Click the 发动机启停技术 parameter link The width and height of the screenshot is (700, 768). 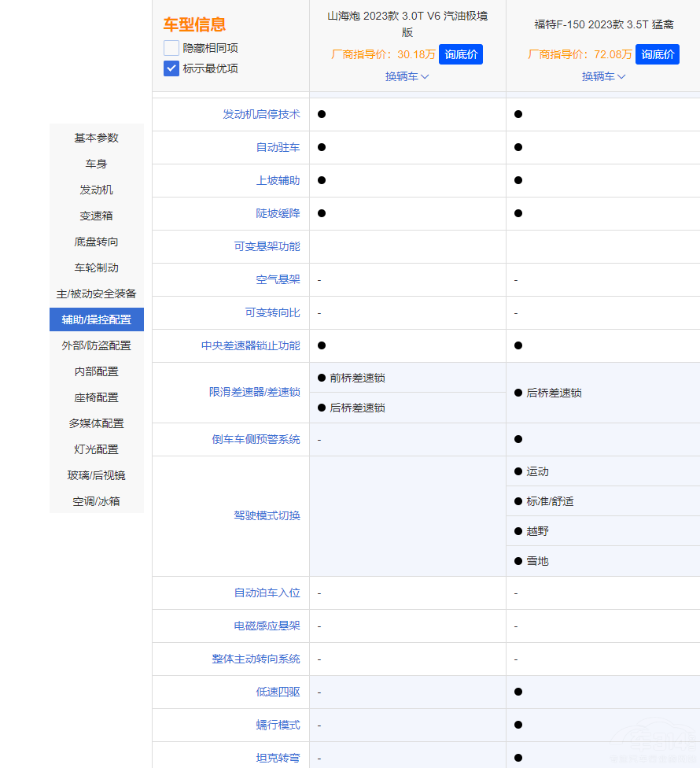(x=261, y=114)
